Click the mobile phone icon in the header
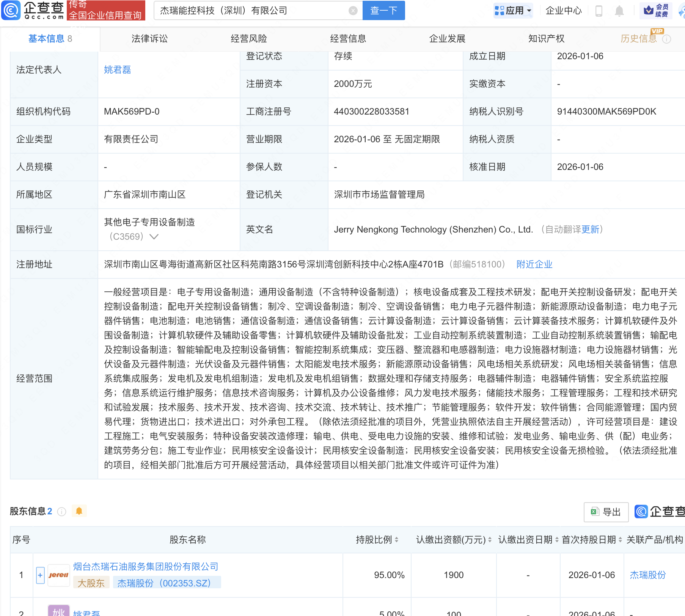 [x=599, y=10]
